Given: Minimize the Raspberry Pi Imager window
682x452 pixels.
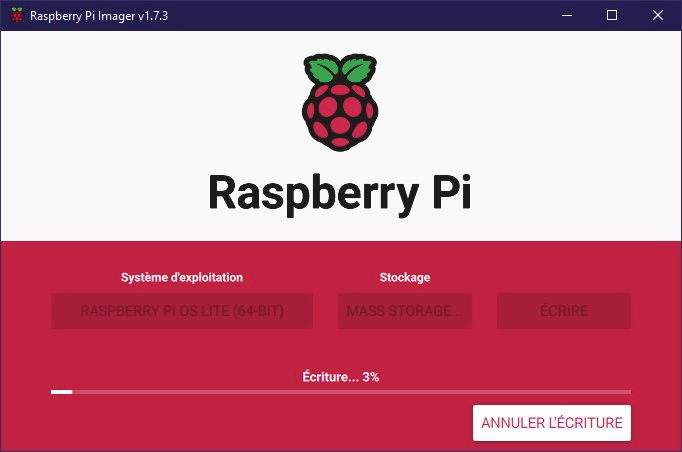Looking at the screenshot, I should pyautogui.click(x=567, y=15).
